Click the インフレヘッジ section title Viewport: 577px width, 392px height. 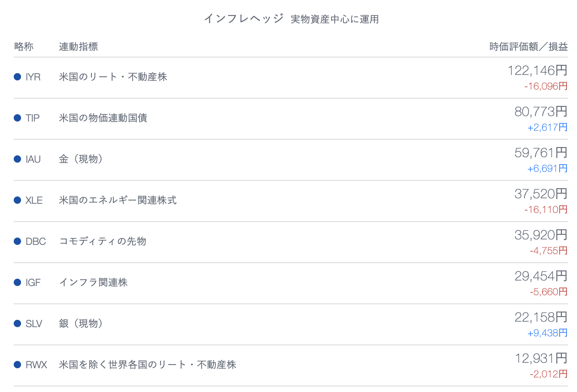pos(244,19)
